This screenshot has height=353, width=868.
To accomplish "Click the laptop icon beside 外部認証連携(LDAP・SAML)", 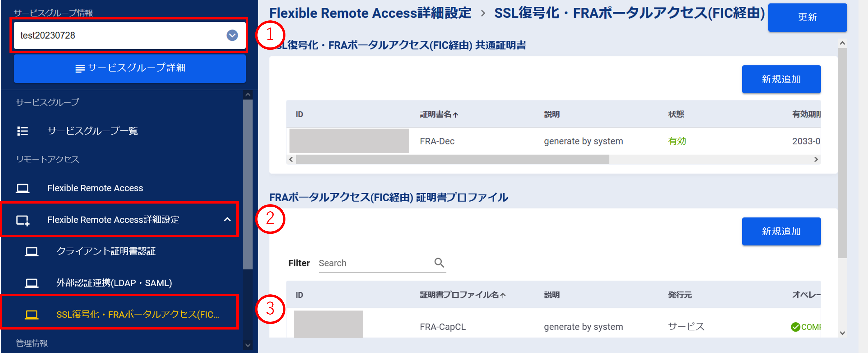I will 32,283.
